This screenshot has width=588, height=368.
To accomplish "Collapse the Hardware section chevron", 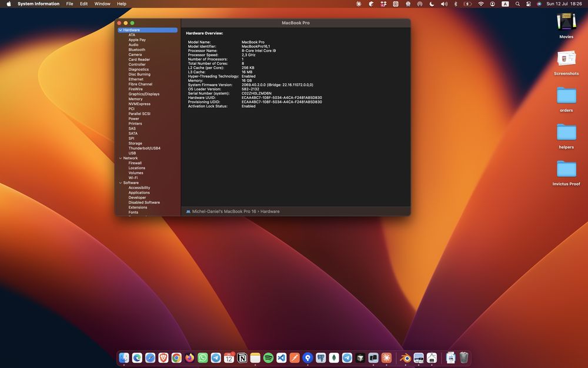I will click(121, 30).
